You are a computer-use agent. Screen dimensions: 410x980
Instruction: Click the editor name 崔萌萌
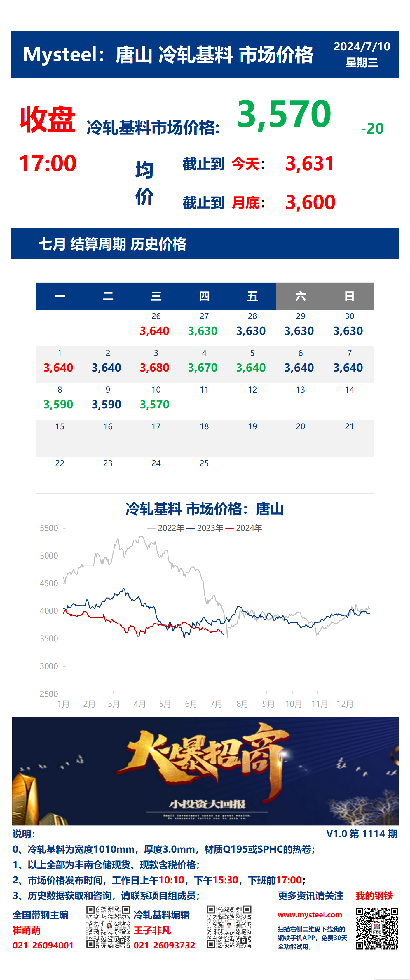coord(26,930)
